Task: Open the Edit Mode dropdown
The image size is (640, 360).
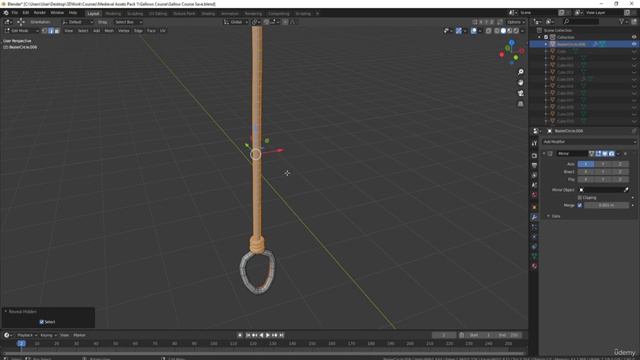Action: 21,31
